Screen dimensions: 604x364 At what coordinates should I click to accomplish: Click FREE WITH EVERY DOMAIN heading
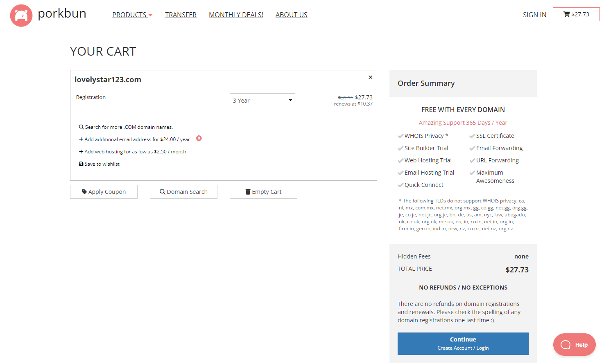[463, 110]
